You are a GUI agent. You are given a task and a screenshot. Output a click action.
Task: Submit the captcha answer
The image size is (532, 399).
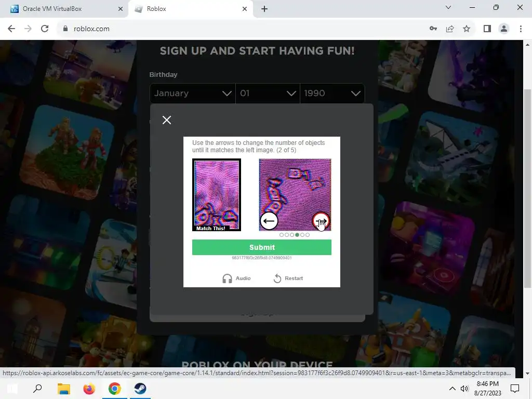coord(262,247)
